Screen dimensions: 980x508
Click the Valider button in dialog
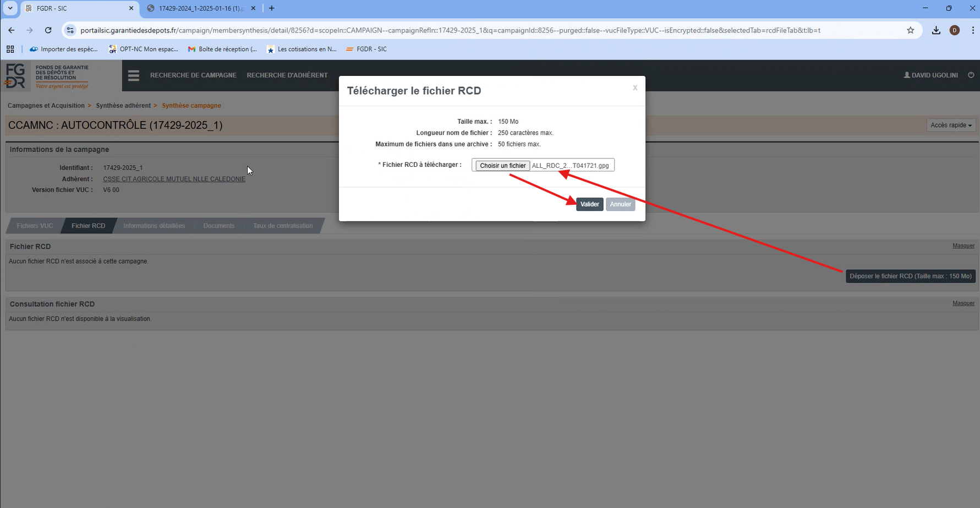589,204
